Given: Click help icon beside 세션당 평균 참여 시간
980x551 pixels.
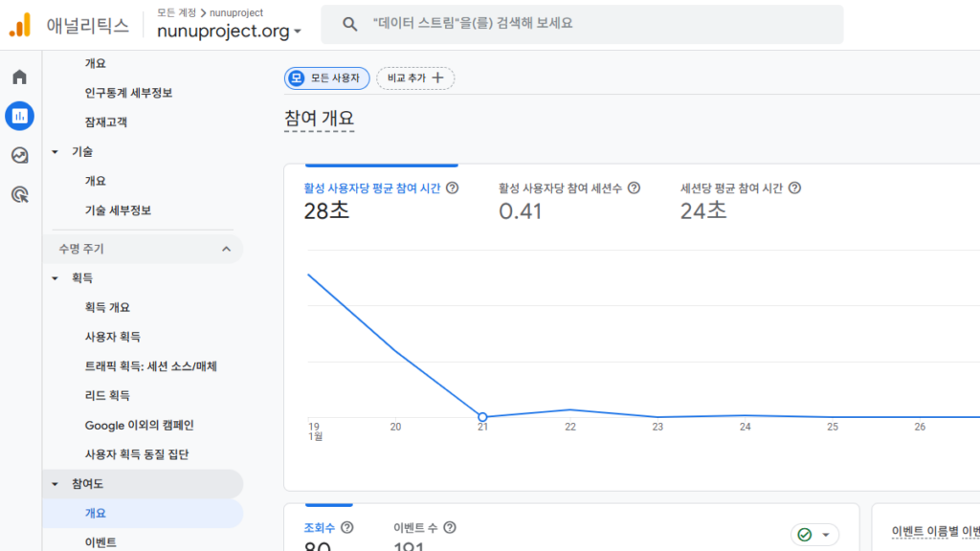Looking at the screenshot, I should 794,188.
